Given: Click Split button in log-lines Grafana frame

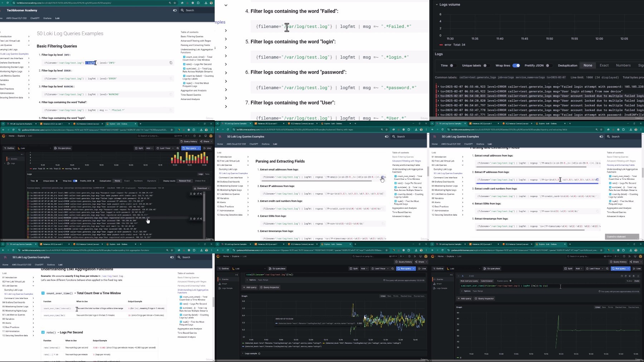Looking at the screenshot, I should [x=139, y=148].
